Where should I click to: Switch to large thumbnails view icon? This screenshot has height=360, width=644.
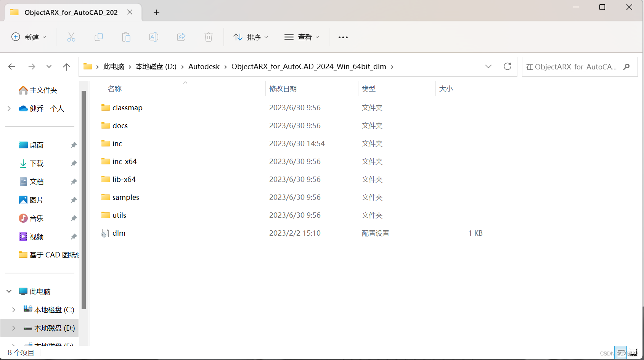633,352
